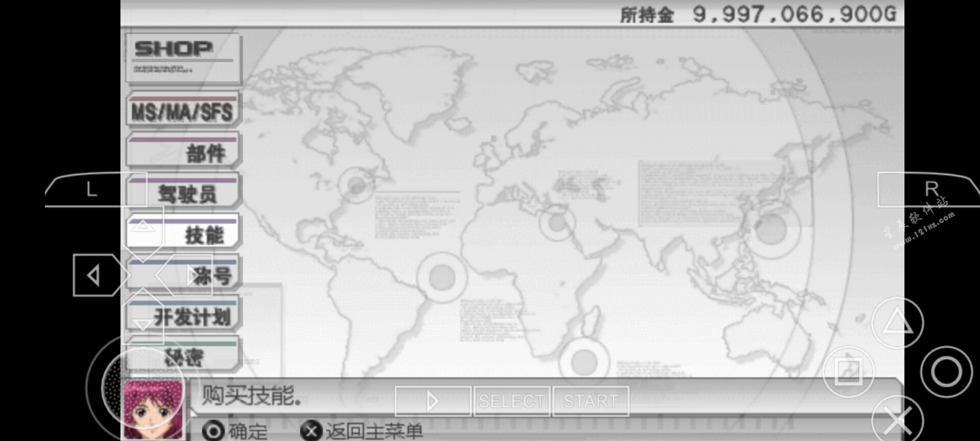The image size is (980, 441).
Task: Tap the R shoulder button
Action: point(928,189)
